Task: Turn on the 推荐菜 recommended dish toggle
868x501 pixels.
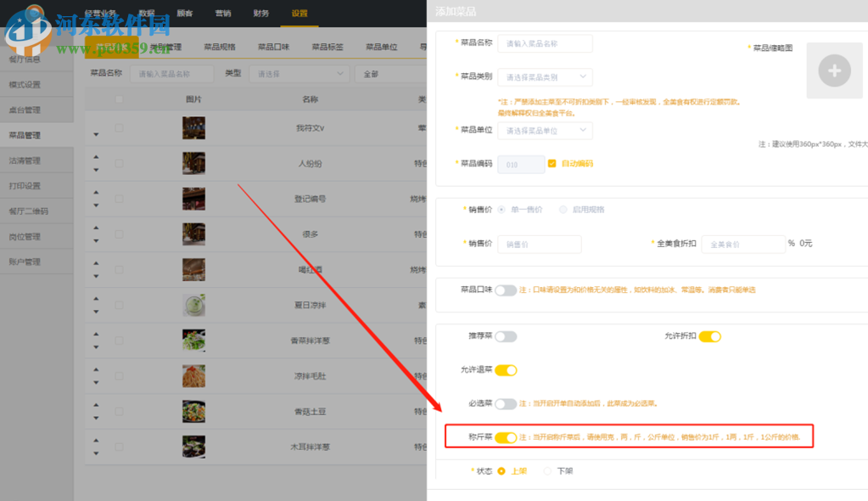Action: pos(506,336)
